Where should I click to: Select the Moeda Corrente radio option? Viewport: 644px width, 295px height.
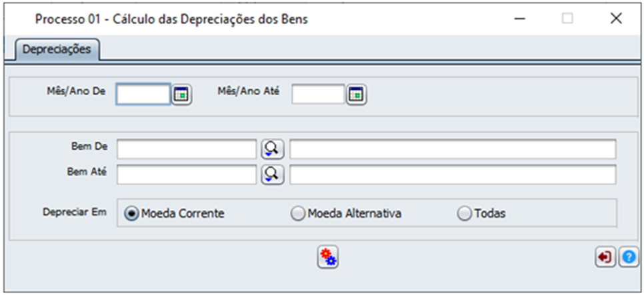(175, 214)
